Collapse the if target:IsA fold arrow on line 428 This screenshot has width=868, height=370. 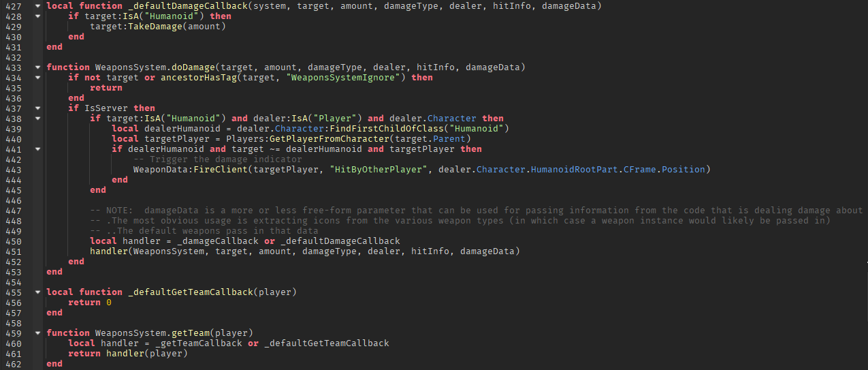[x=37, y=16]
